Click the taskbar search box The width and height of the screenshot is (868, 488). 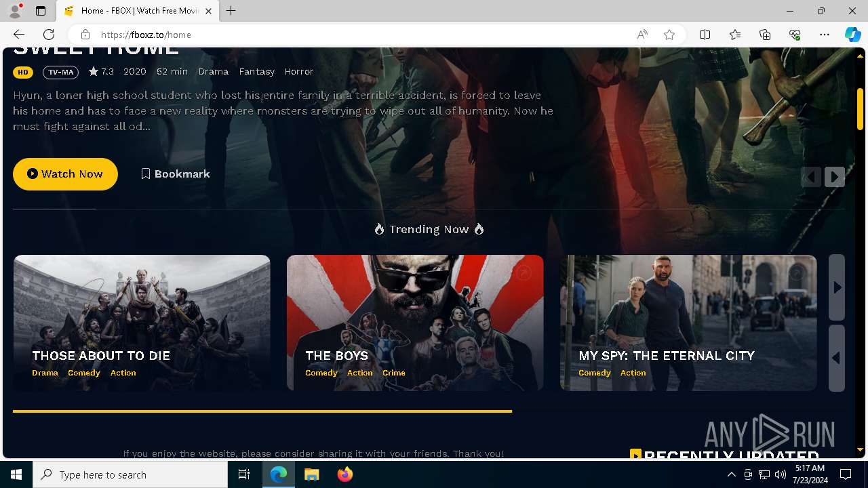click(x=130, y=474)
